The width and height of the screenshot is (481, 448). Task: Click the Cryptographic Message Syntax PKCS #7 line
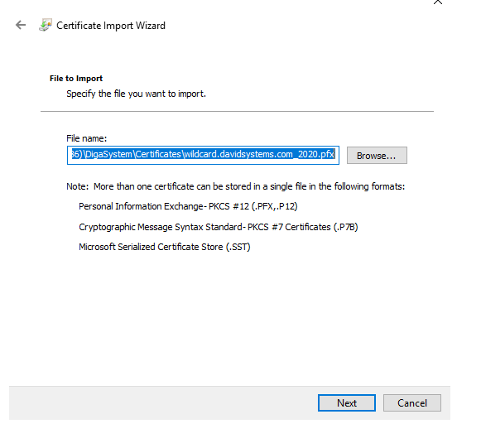219,227
